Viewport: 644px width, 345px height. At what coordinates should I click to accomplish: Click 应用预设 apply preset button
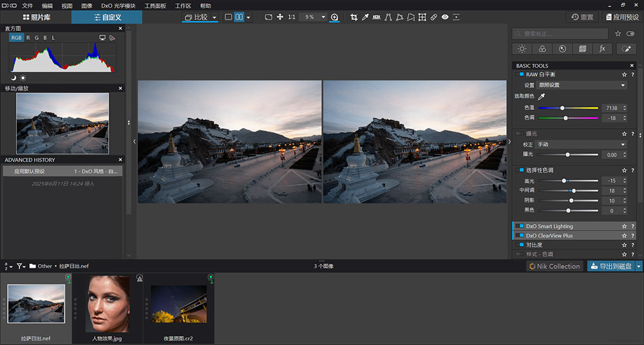(623, 17)
